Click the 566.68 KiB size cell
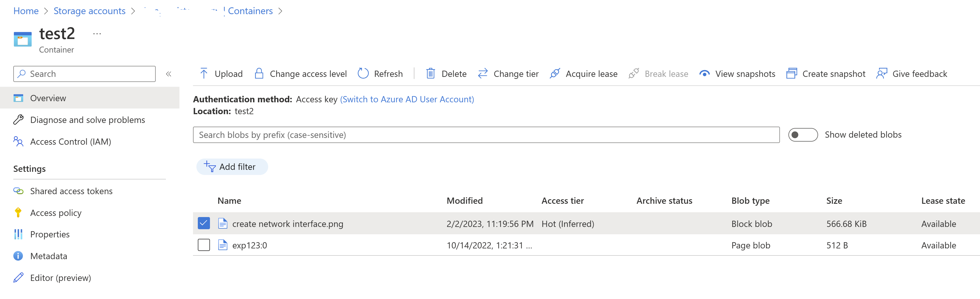 846,224
